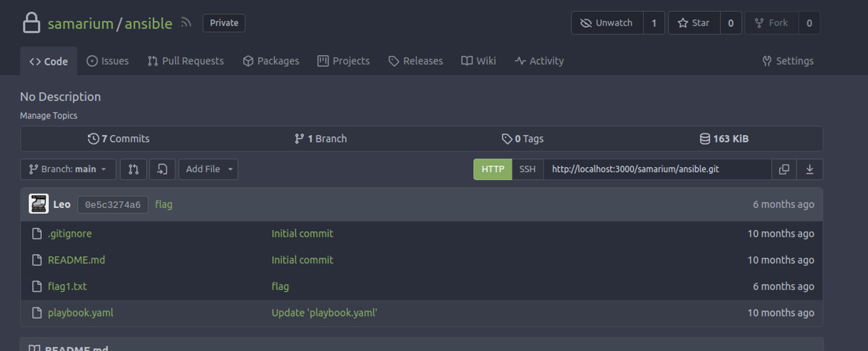Star the ansible repository
868x351 pixels.
[694, 23]
